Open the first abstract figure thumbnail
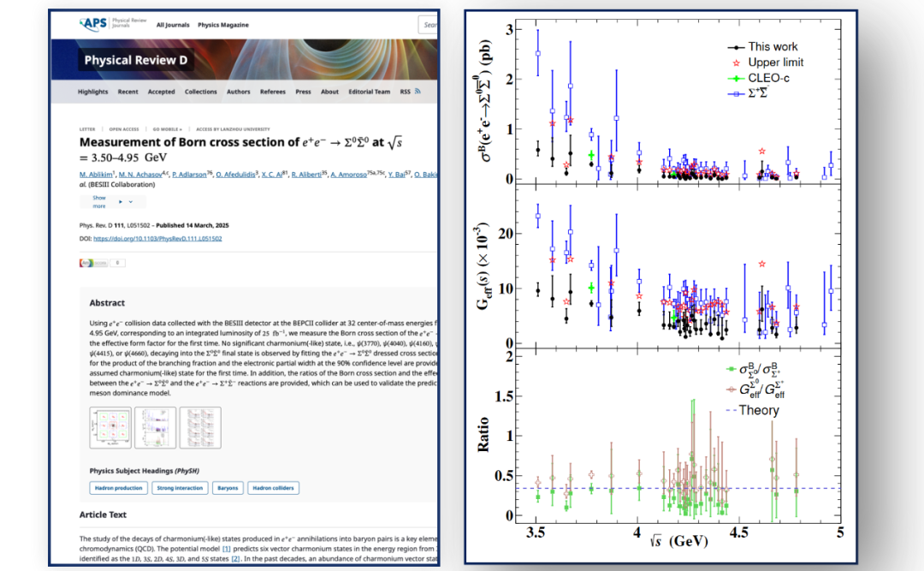The image size is (924, 571). click(x=110, y=427)
